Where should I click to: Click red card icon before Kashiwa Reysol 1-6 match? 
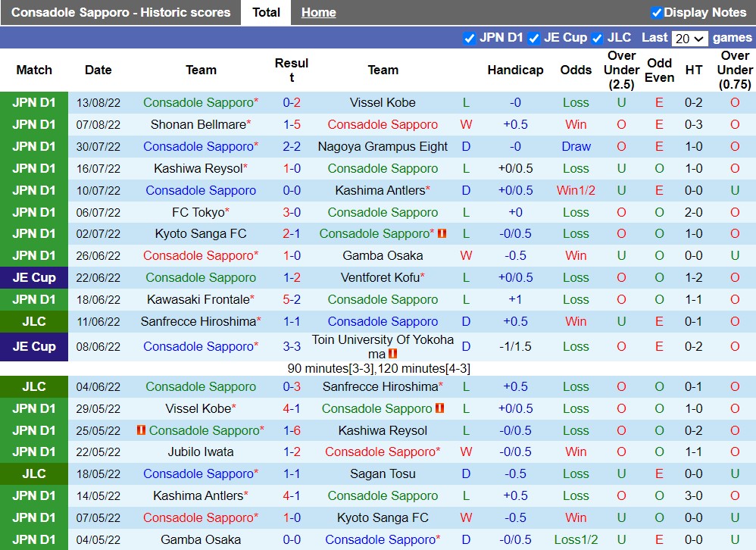pos(141,430)
